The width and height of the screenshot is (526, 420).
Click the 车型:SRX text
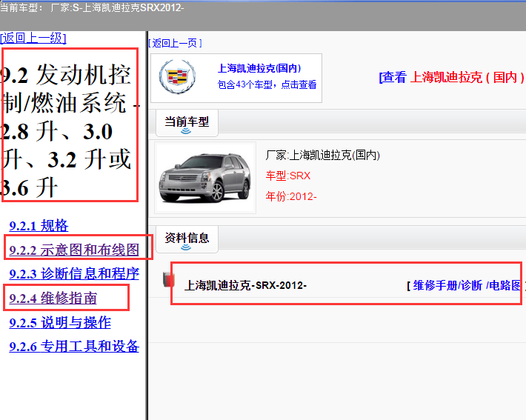[288, 176]
